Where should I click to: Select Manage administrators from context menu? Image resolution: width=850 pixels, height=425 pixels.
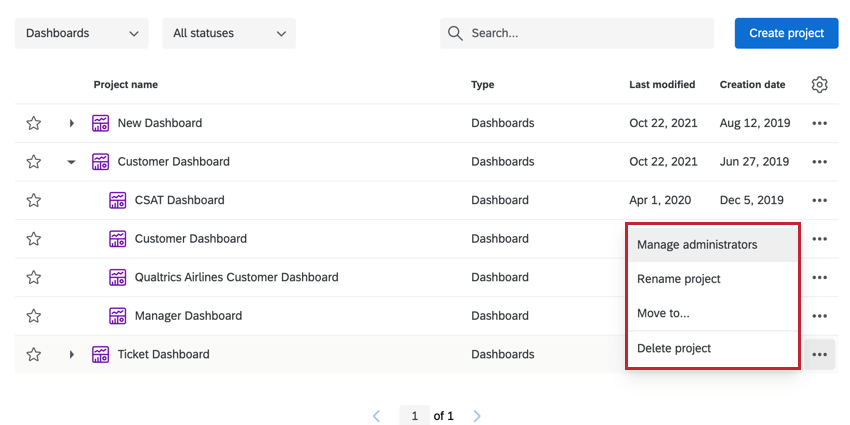pyautogui.click(x=697, y=244)
